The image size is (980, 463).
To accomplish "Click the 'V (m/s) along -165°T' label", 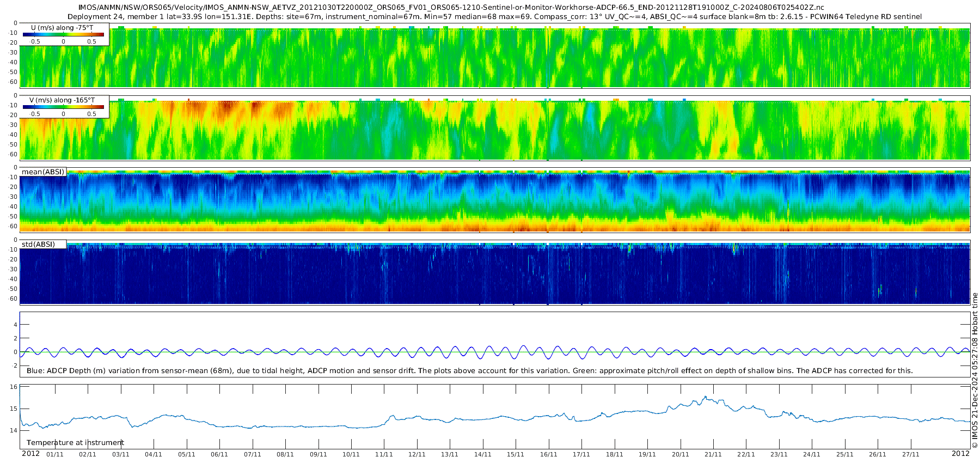I will [x=62, y=100].
